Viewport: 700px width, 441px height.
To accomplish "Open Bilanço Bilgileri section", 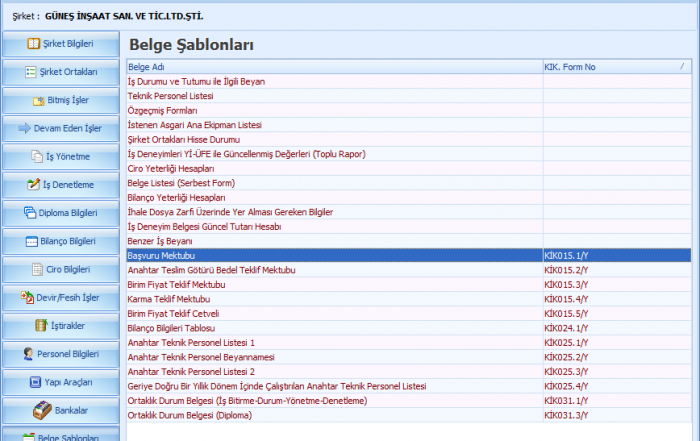I will click(x=60, y=241).
